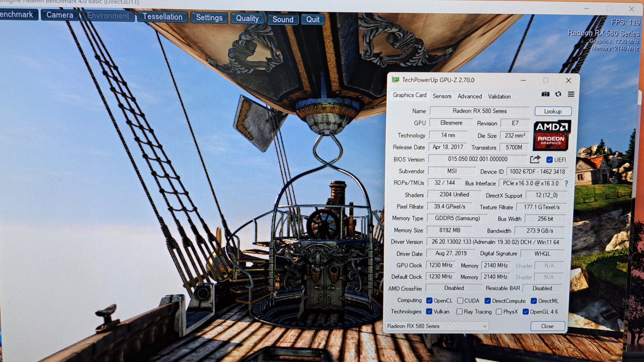Toggle the OpenCL checkbox
644x362 pixels.
pyautogui.click(x=429, y=300)
